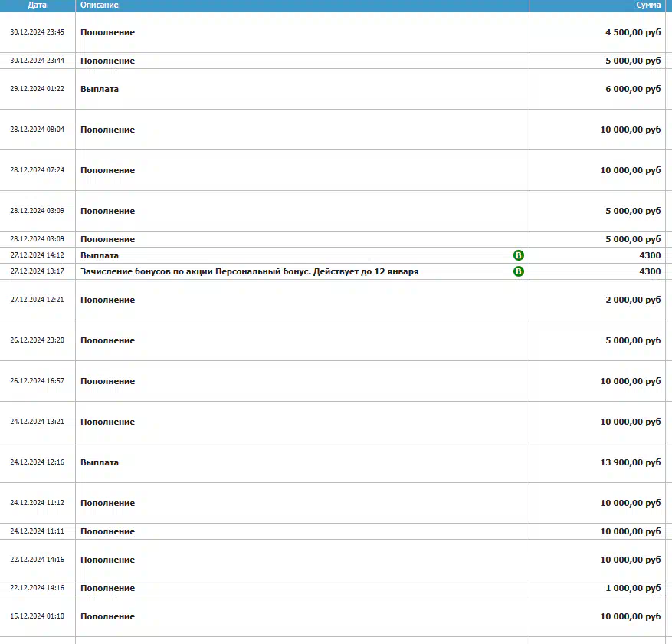
Task: Select date 24.12.2024 11:12
Action: click(x=38, y=503)
